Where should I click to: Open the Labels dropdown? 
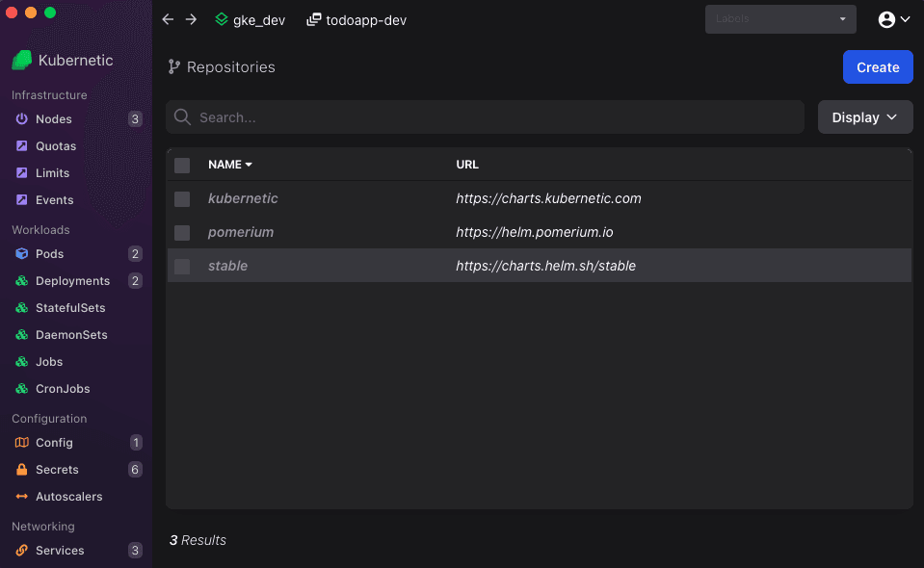point(780,19)
